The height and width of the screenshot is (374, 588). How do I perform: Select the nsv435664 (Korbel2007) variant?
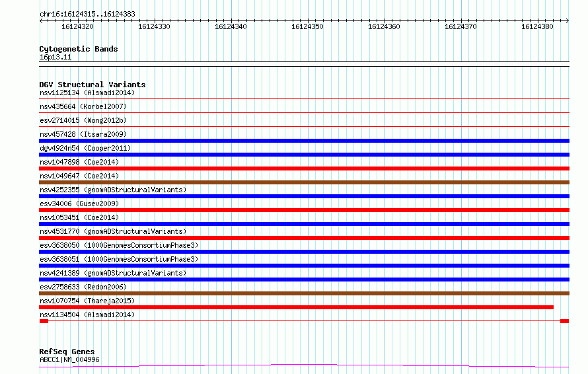pos(83,106)
